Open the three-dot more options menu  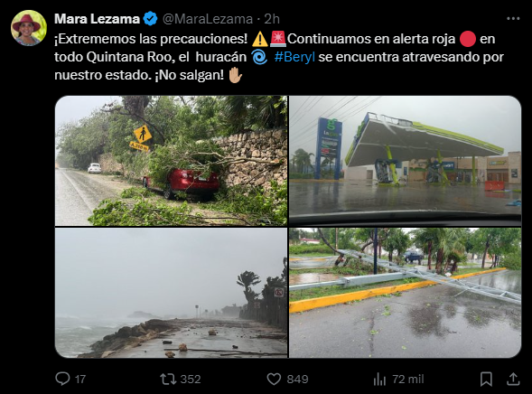(x=513, y=19)
